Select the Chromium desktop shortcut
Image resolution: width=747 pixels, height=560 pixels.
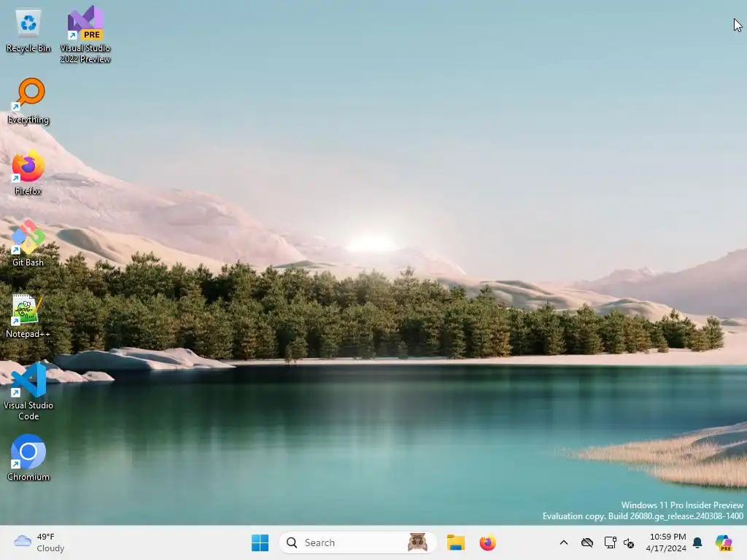(x=28, y=457)
